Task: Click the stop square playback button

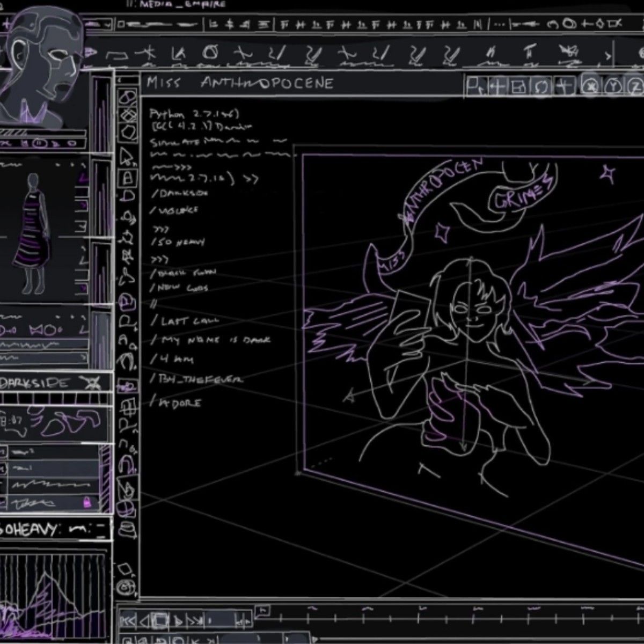Action: [x=160, y=620]
